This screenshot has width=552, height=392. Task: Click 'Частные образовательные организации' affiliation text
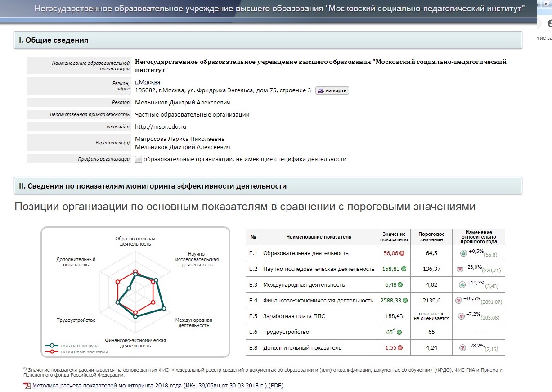click(x=192, y=114)
